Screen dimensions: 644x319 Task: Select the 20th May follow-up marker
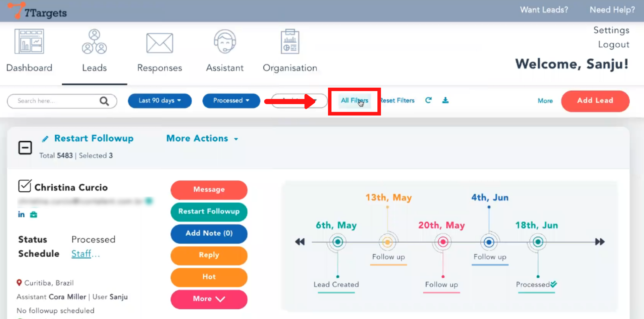443,242
